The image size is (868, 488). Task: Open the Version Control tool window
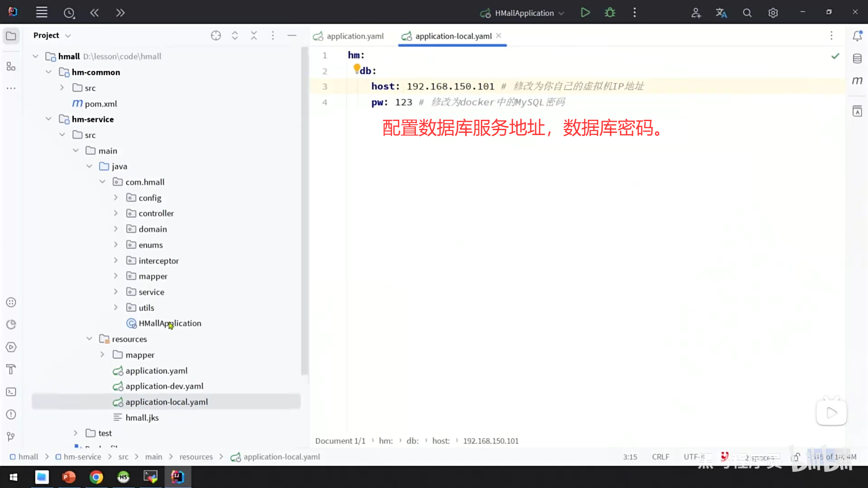(x=11, y=436)
